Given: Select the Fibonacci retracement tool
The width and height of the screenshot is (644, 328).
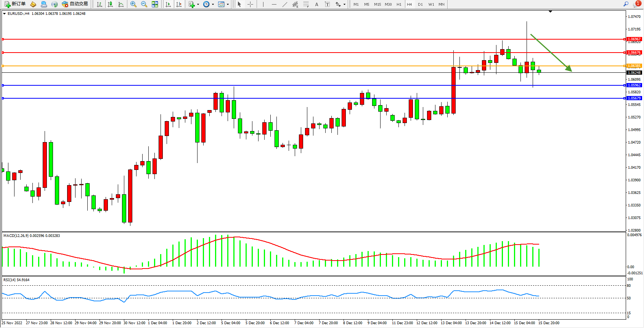Looking at the screenshot, I should click(x=306, y=4).
